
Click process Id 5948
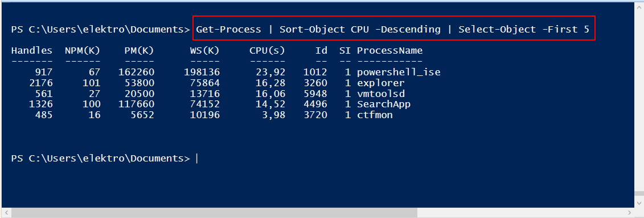pos(315,94)
